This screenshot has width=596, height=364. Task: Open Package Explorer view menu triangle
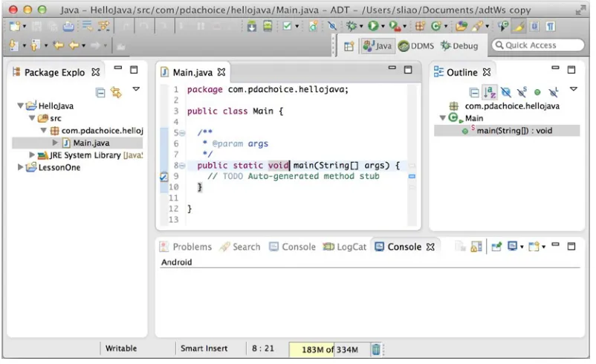(136, 89)
